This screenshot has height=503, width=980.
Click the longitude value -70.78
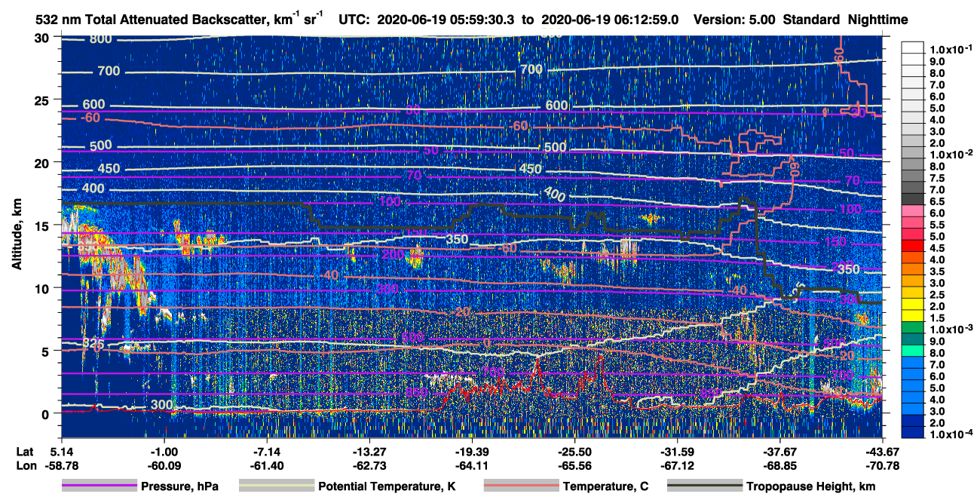(x=882, y=466)
